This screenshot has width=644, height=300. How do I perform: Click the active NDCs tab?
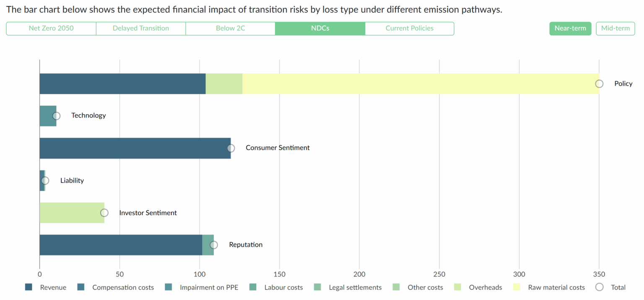pyautogui.click(x=320, y=29)
